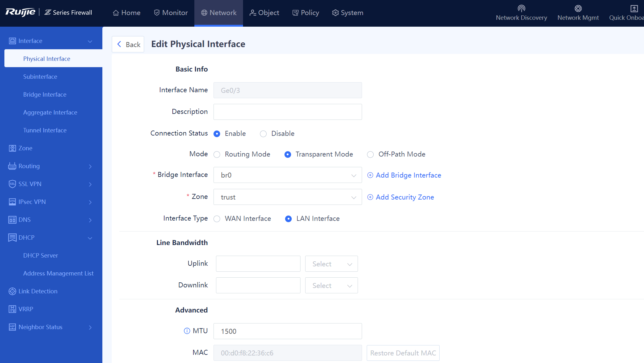Open Address Management List in sidebar
The width and height of the screenshot is (644, 363).
(x=58, y=273)
